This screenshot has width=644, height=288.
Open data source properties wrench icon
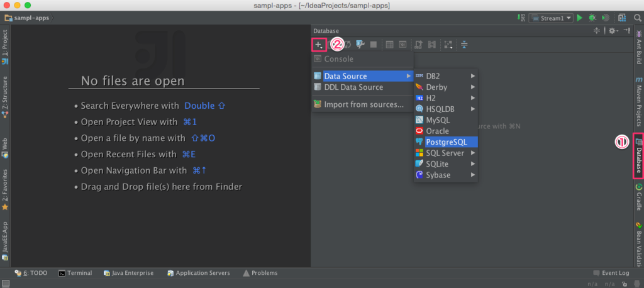(360, 45)
